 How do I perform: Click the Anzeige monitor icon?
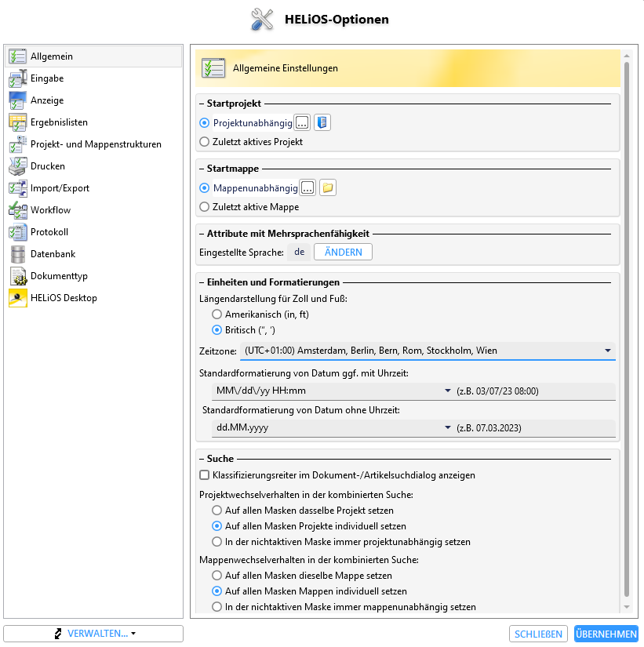click(17, 100)
